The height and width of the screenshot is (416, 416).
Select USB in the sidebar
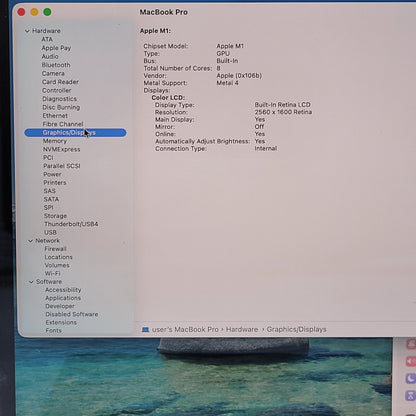(x=51, y=232)
